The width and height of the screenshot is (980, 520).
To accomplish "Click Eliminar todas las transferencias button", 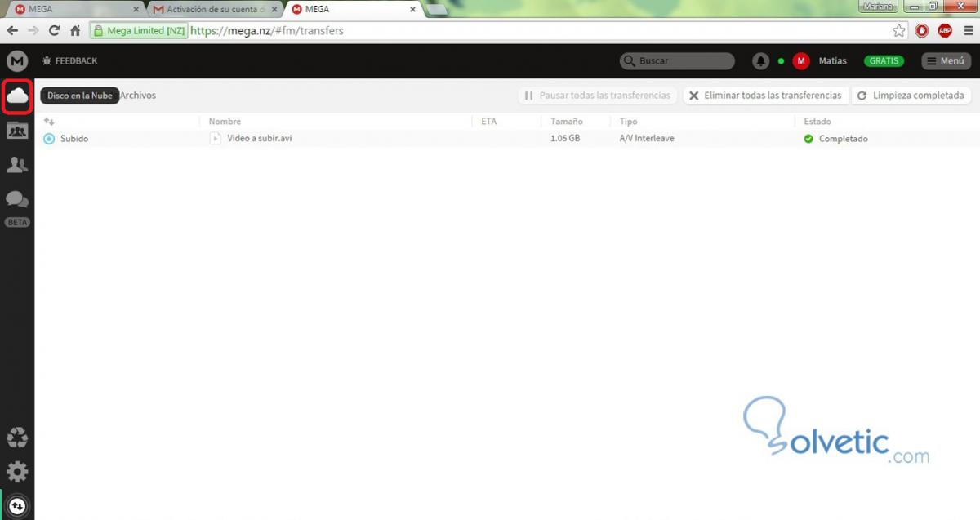I will point(764,96).
